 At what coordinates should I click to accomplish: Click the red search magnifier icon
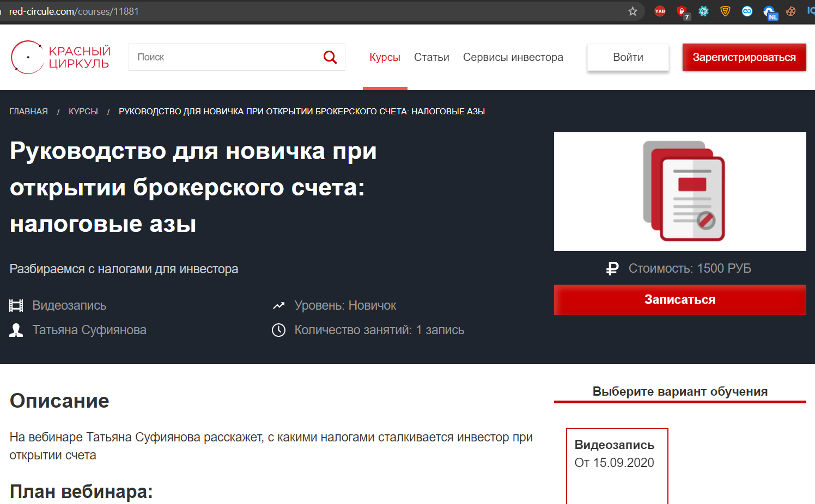tap(330, 57)
